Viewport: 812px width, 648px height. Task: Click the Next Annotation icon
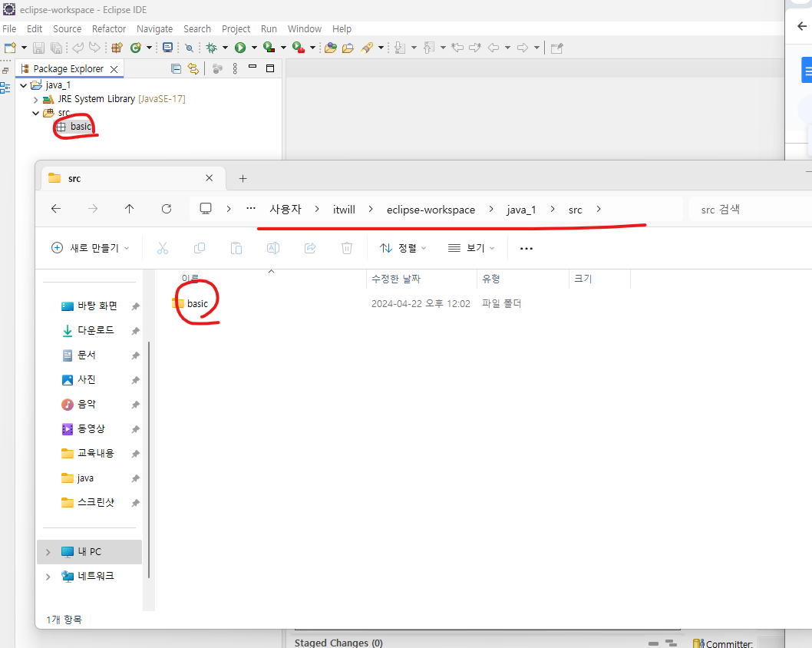pyautogui.click(x=400, y=48)
